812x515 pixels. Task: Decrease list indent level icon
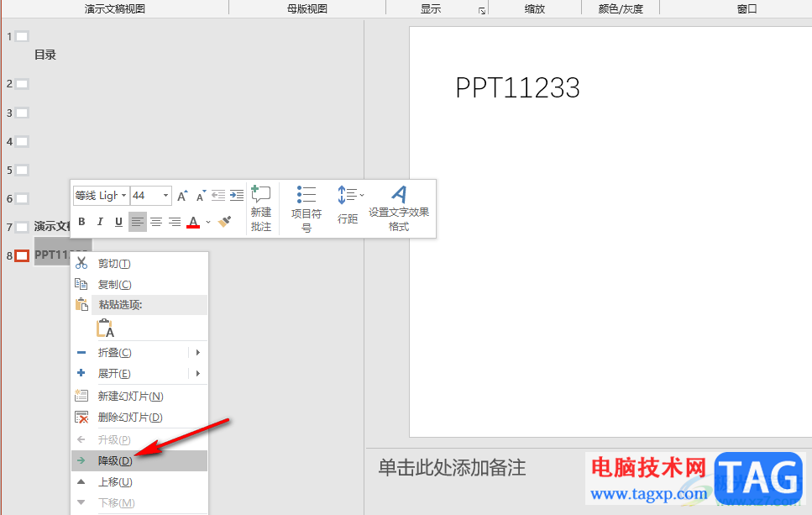[218, 195]
